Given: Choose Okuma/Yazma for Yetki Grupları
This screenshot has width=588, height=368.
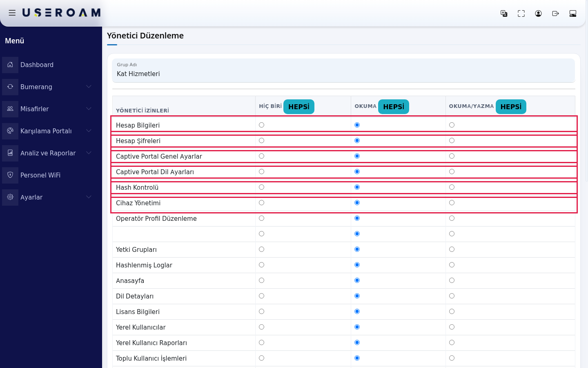Looking at the screenshot, I should [452, 249].
